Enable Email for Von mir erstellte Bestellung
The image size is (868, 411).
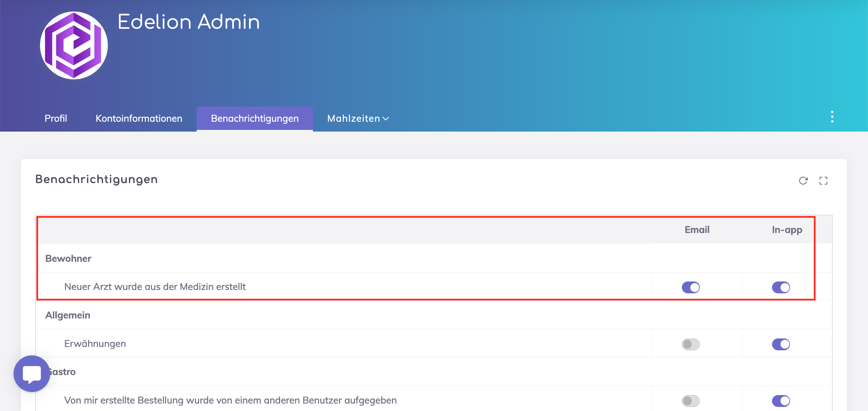click(x=691, y=401)
